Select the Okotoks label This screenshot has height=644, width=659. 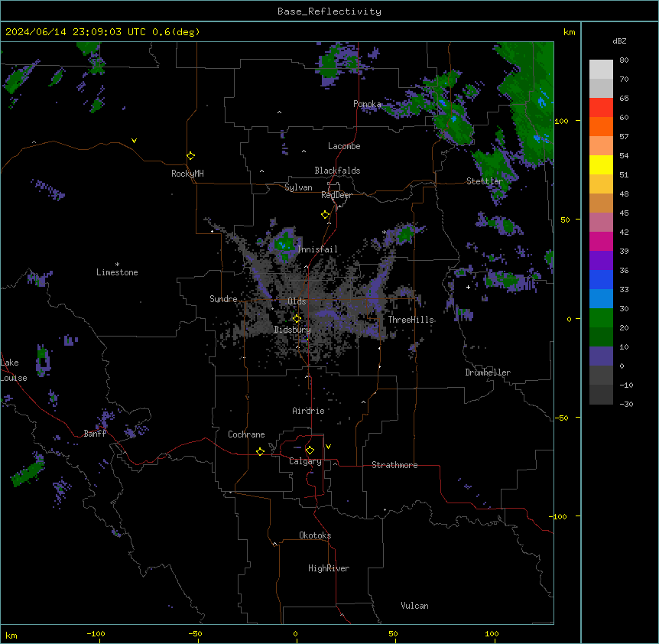pyautogui.click(x=315, y=535)
